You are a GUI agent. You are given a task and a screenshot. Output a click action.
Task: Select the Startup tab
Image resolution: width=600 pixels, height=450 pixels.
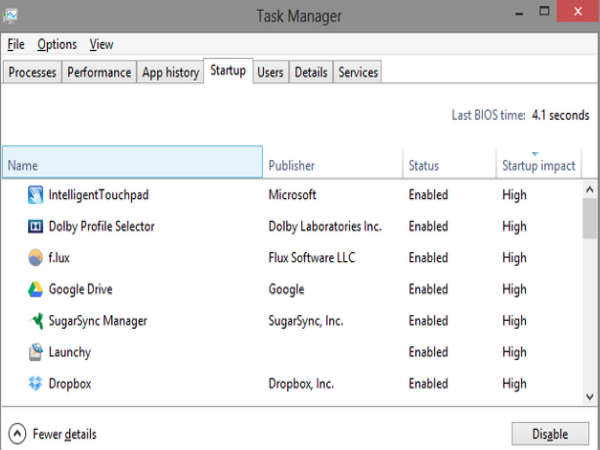coord(228,71)
